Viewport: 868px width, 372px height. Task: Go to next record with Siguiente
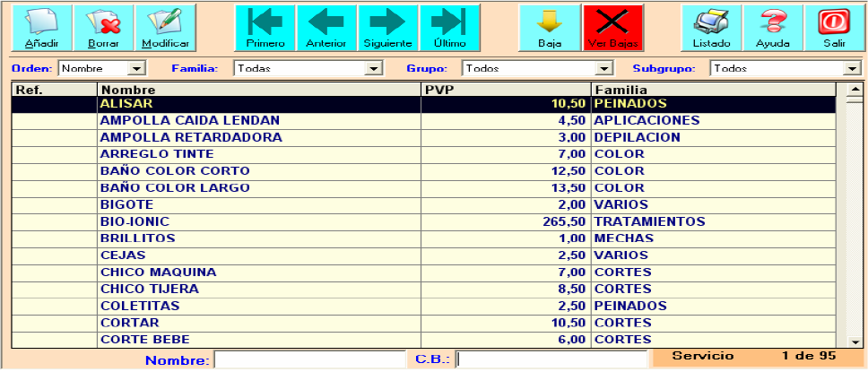(x=388, y=28)
